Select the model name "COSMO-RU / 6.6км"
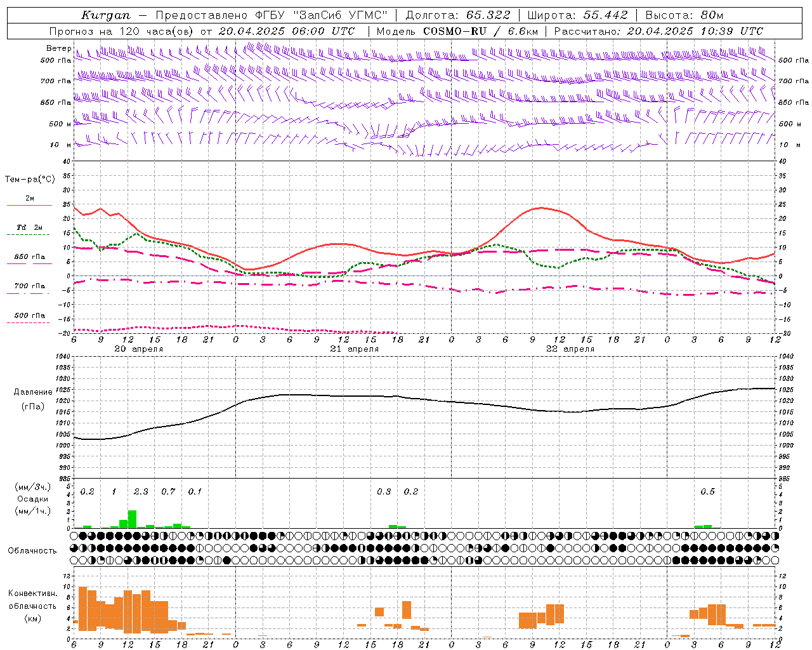Viewport: 812px width, 650px height. 480,31
